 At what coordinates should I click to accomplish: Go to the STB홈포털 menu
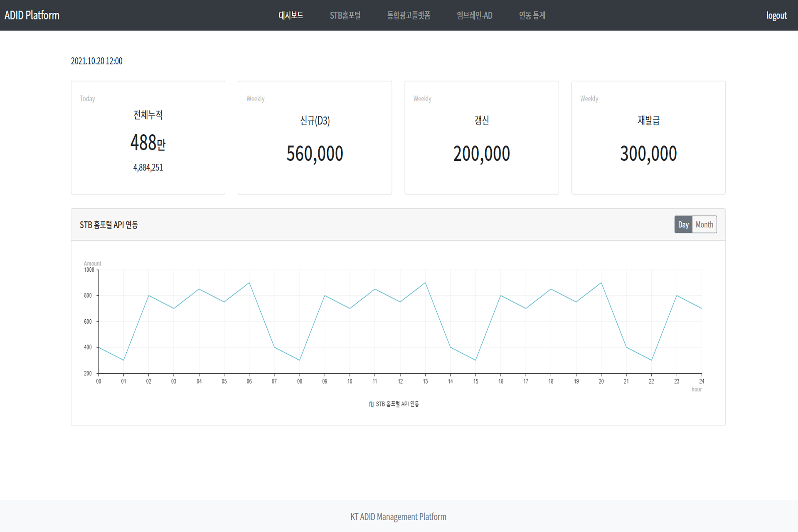pyautogui.click(x=345, y=15)
